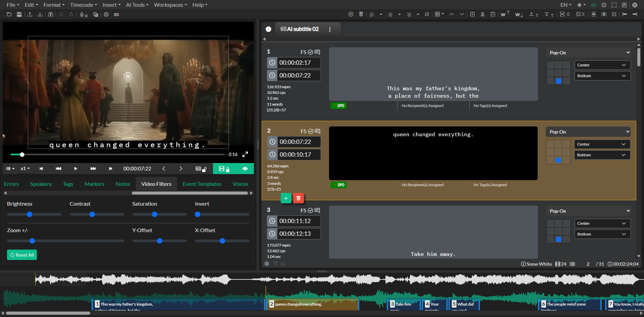This screenshot has width=644, height=317.
Task: Click the save disk icon
Action: (19, 14)
